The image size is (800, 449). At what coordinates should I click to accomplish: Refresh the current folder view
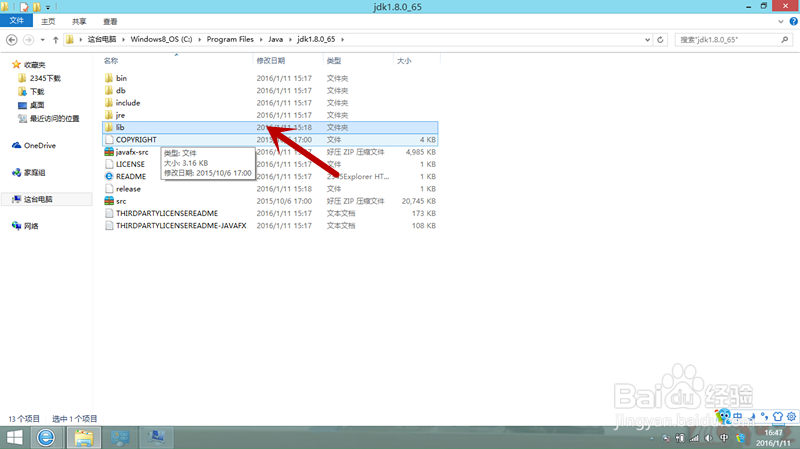[660, 39]
